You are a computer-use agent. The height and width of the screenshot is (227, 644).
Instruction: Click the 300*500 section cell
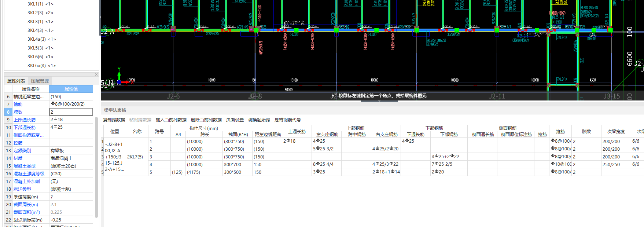tap(237, 172)
